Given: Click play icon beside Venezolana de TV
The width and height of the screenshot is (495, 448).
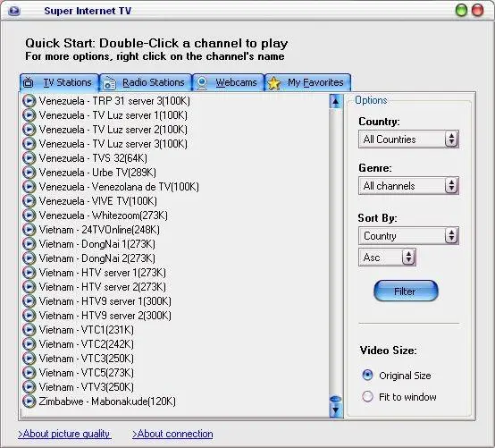Looking at the screenshot, I should pyautogui.click(x=29, y=187).
